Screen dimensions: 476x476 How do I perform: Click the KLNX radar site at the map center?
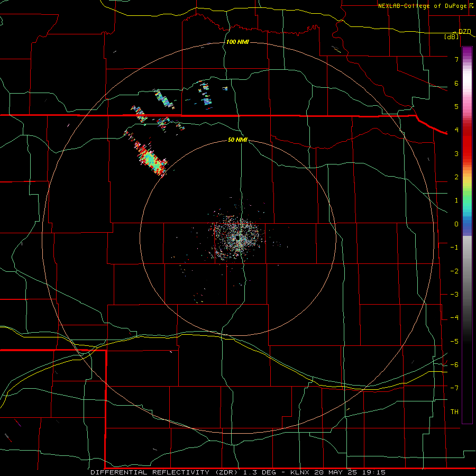[237, 237]
